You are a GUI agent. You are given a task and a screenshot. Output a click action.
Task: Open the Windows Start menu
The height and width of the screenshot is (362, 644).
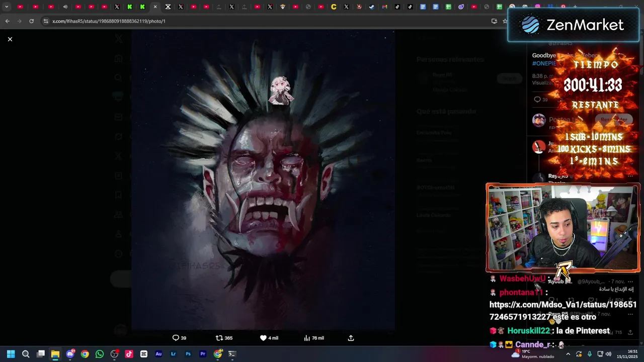click(x=11, y=354)
